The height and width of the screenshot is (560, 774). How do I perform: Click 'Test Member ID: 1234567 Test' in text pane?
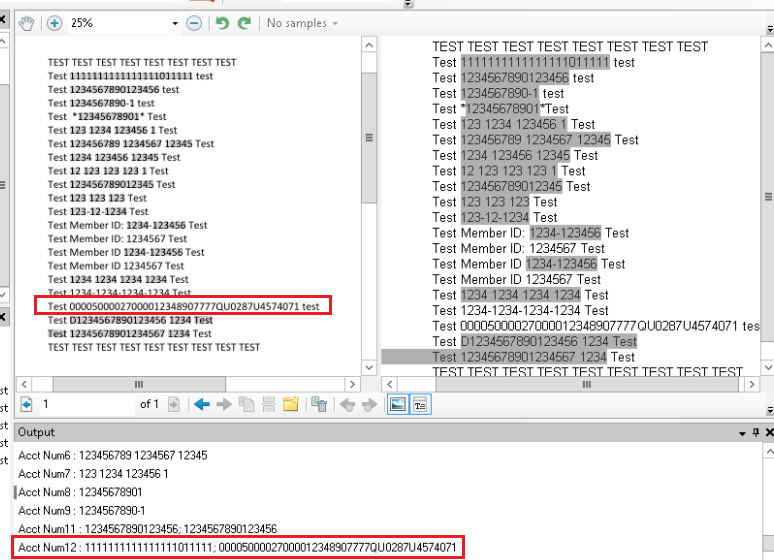pyautogui.click(x=518, y=248)
